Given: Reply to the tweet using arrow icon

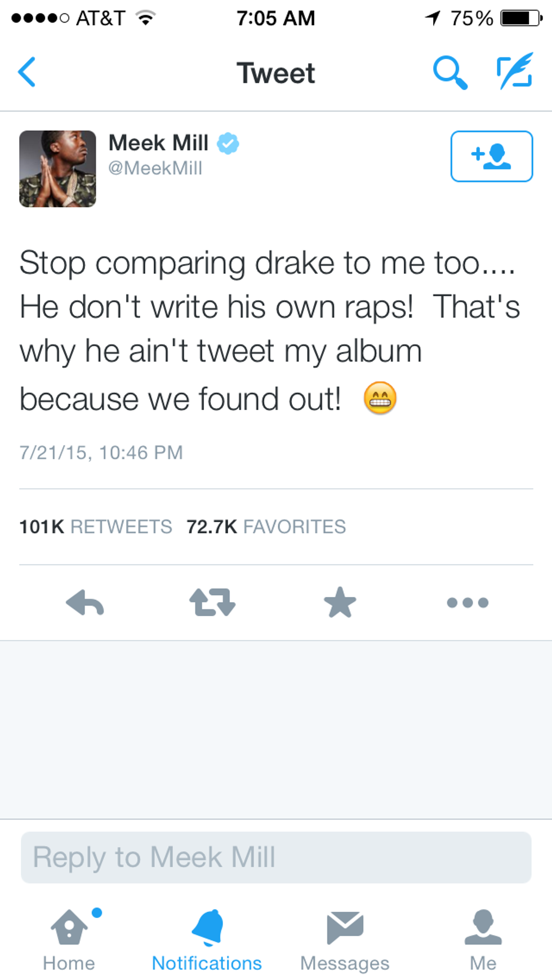Looking at the screenshot, I should point(85,603).
